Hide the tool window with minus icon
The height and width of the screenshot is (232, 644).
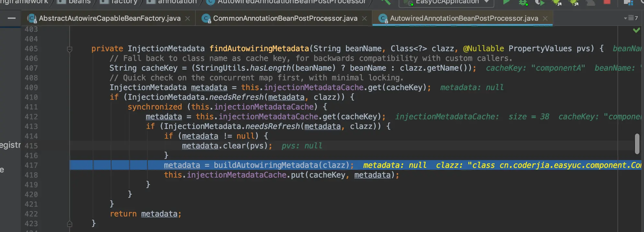click(x=12, y=18)
